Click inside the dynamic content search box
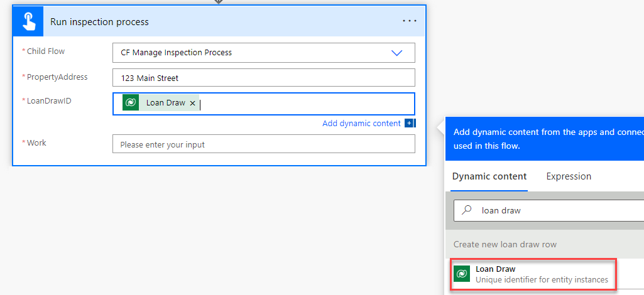The height and width of the screenshot is (295, 644). click(x=553, y=211)
